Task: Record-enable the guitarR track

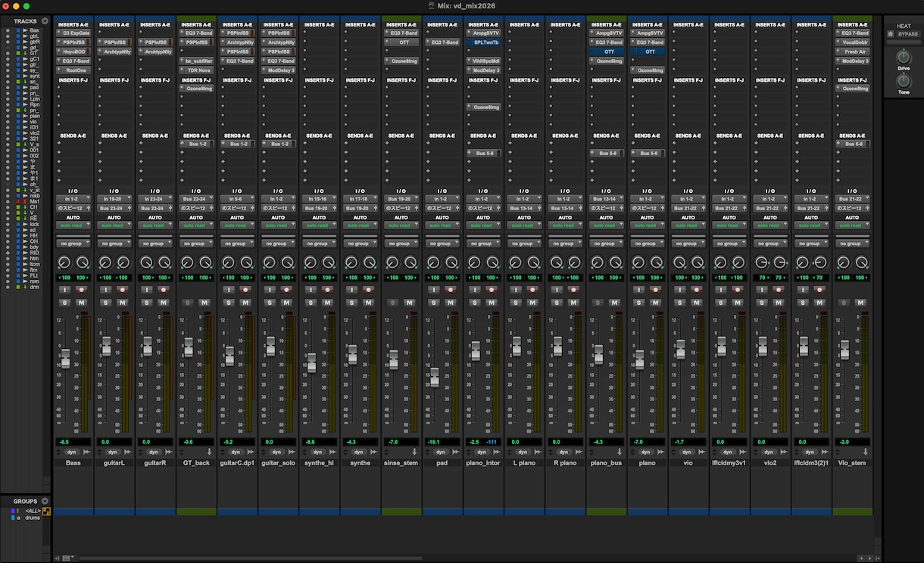Action: click(x=164, y=290)
